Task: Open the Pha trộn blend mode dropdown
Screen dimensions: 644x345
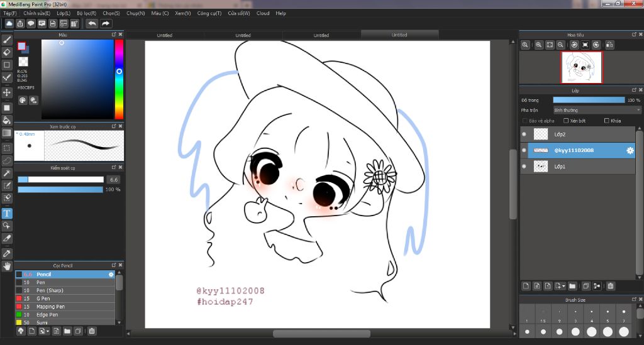Action: point(597,110)
